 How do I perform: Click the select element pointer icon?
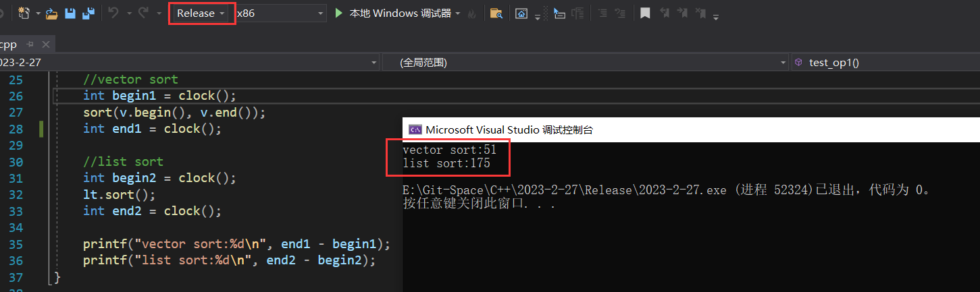(559, 13)
